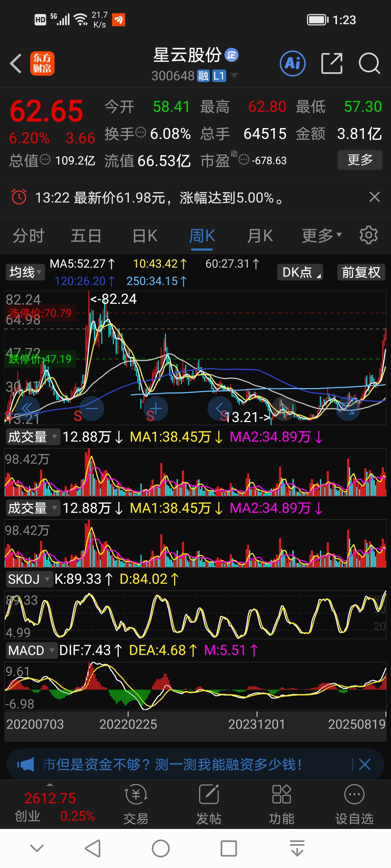Tap the 融 margin badge
This screenshot has height=868, width=391.
203,76
